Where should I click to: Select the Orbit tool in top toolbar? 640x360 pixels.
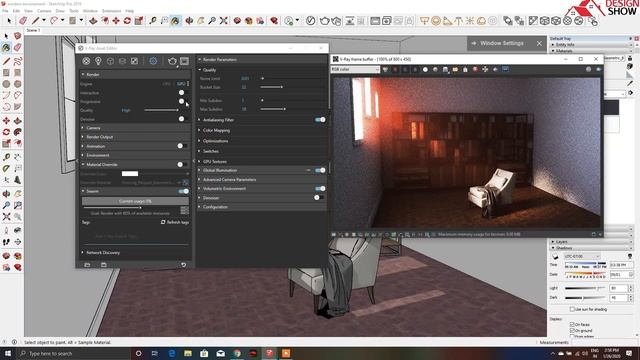tap(189, 20)
